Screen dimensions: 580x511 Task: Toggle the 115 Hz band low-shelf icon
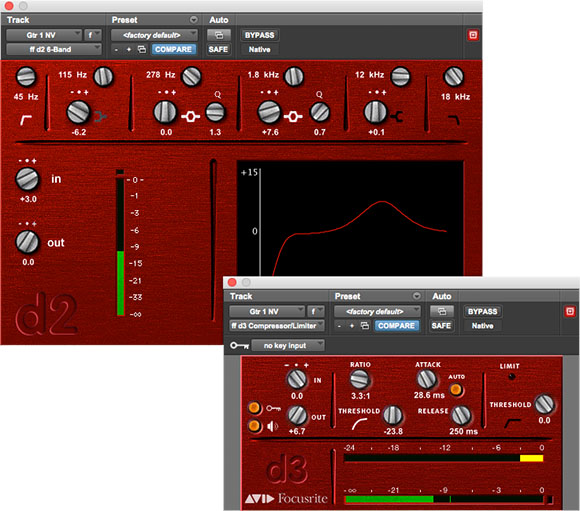click(100, 117)
